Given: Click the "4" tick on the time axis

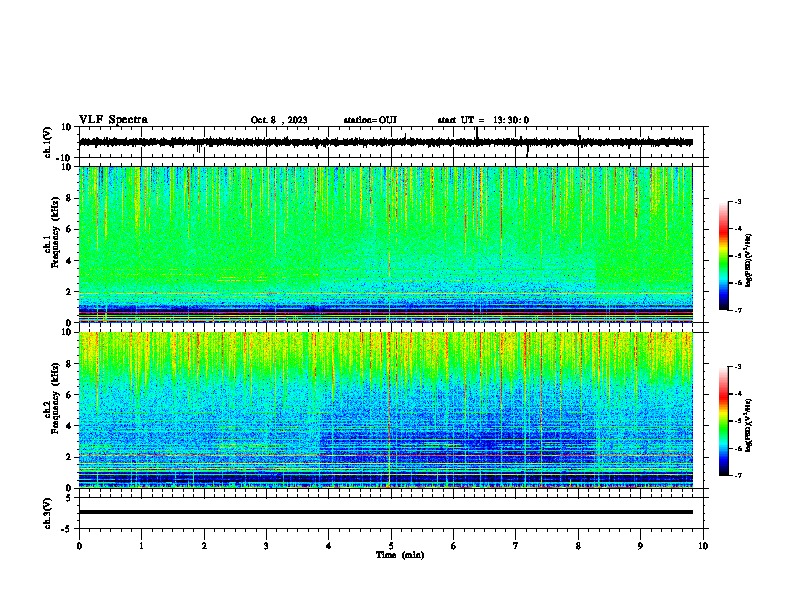Looking at the screenshot, I should pos(329,546).
